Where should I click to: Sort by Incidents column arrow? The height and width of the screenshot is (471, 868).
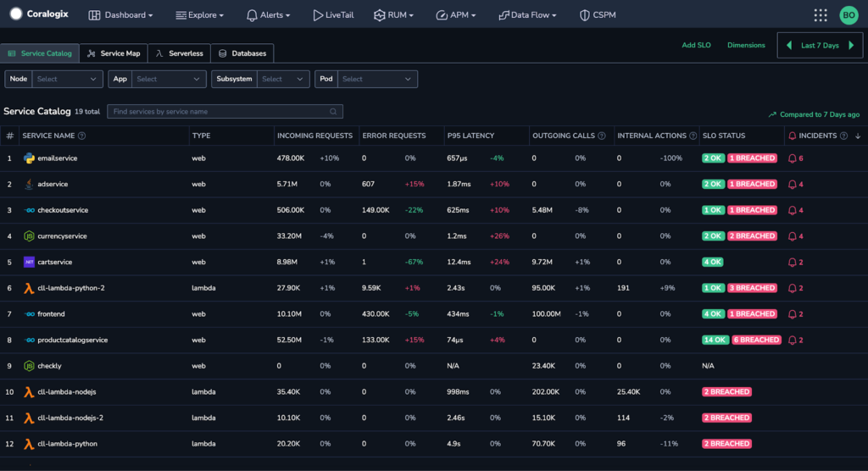(x=858, y=136)
